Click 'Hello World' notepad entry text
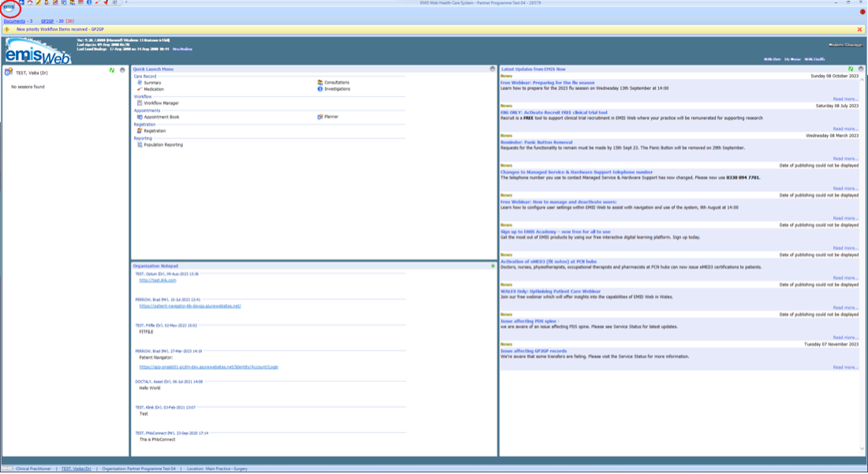The height and width of the screenshot is (474, 868). [x=149, y=388]
